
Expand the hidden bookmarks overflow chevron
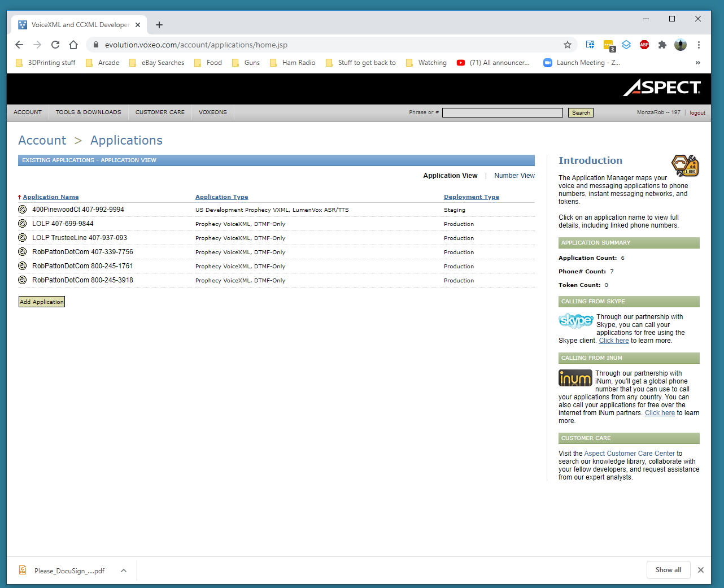[x=698, y=63]
